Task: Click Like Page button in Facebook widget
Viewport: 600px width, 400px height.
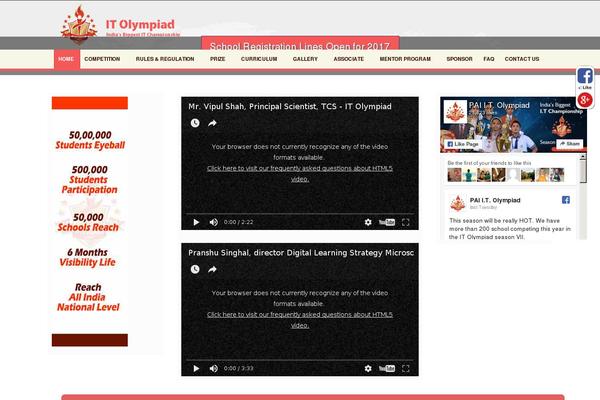Action: coord(463,144)
